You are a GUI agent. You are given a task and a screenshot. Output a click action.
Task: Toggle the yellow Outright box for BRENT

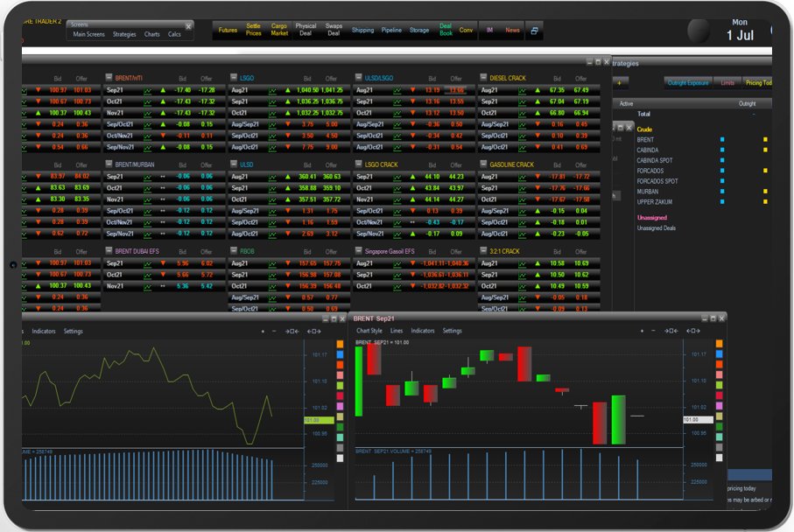[765, 139]
